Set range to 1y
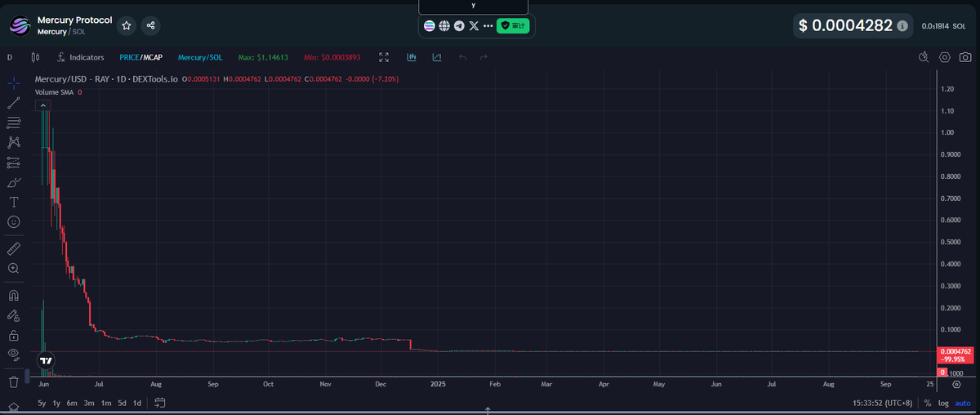Viewport: 980px width, 415px height. coord(56,403)
